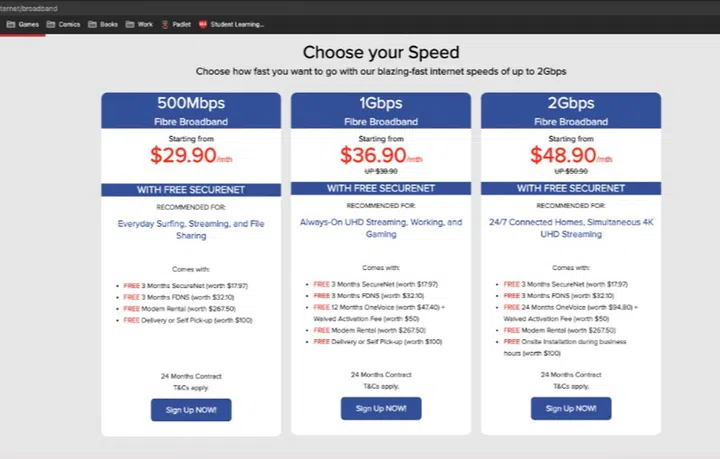720x459 pixels.
Task: Sign up for the 1Gbps plan
Action: (x=381, y=408)
